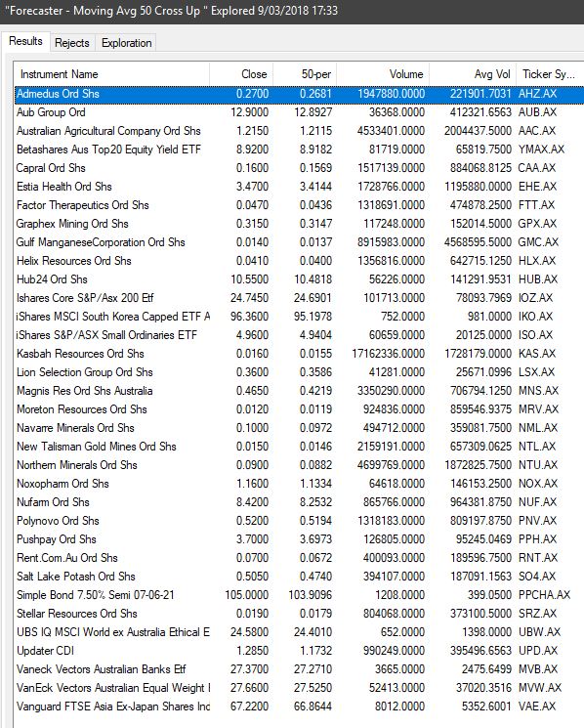This screenshot has width=584, height=728.
Task: Select Graphex Mining Ord Shs
Action: (x=299, y=224)
